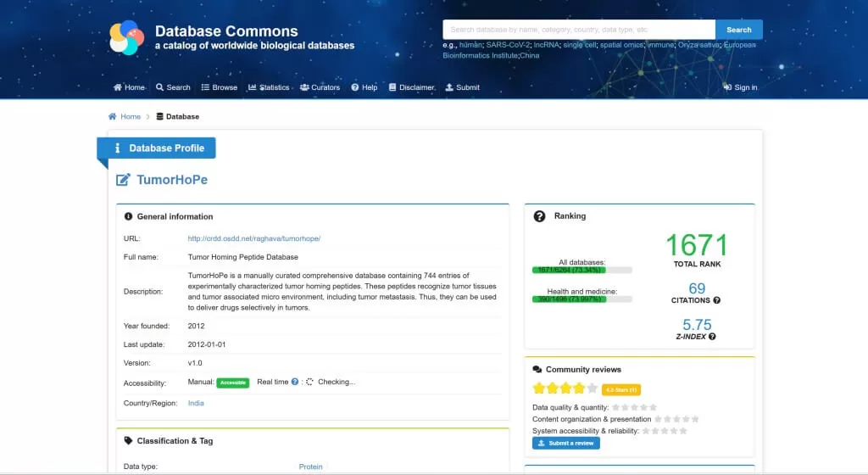Click the Year founded value '2012'

(196, 326)
